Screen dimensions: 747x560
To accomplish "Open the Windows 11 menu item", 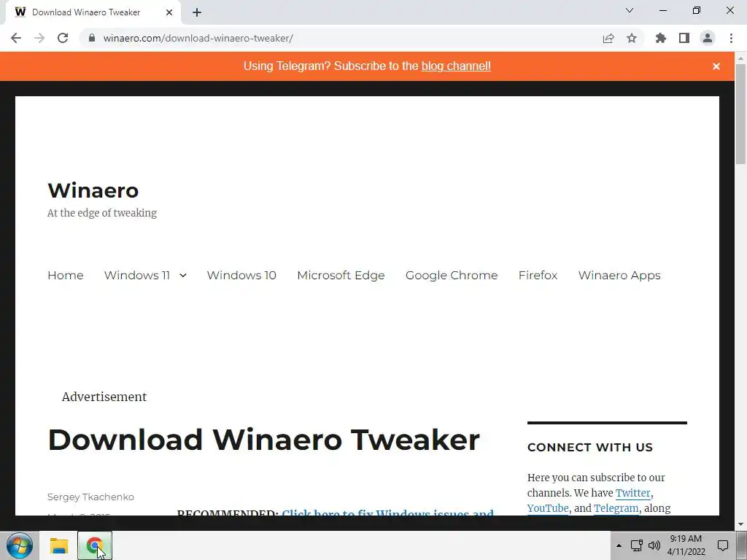I will (137, 275).
